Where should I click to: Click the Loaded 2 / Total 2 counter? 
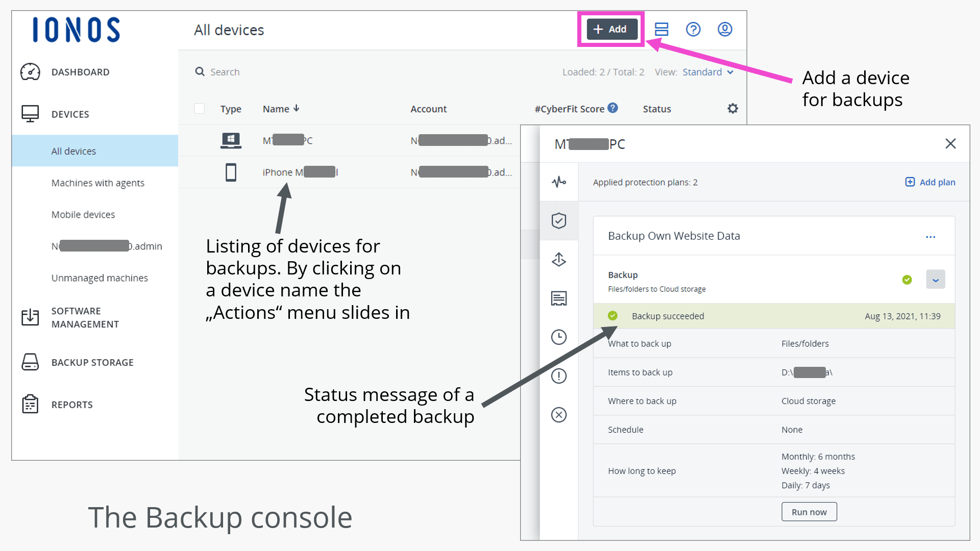[603, 72]
